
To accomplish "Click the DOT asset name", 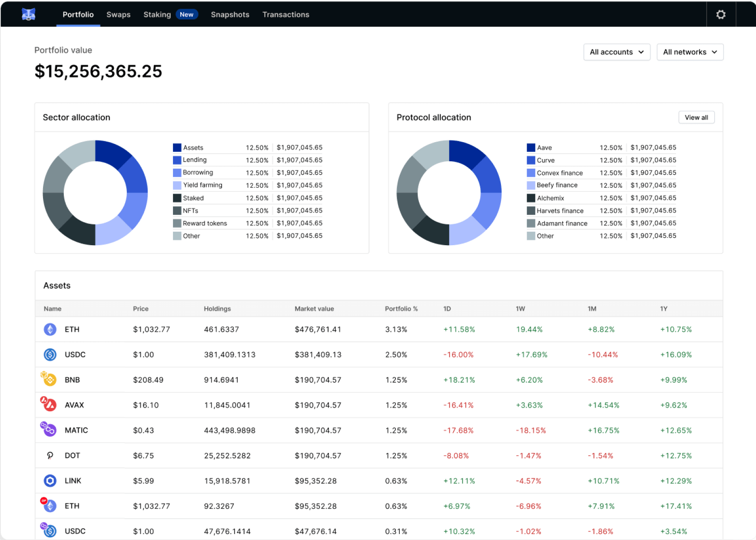I will point(72,456).
